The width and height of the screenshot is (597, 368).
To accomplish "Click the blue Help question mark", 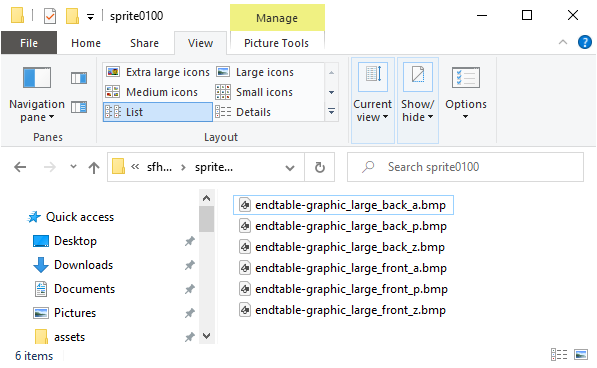I will coord(585,42).
